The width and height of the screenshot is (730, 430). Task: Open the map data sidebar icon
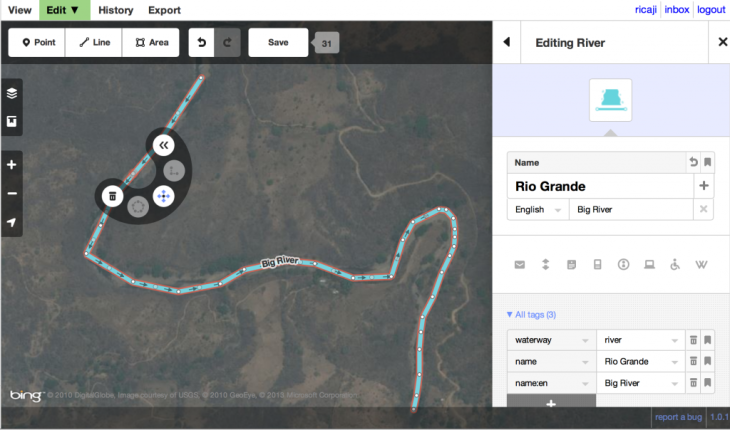(x=12, y=121)
